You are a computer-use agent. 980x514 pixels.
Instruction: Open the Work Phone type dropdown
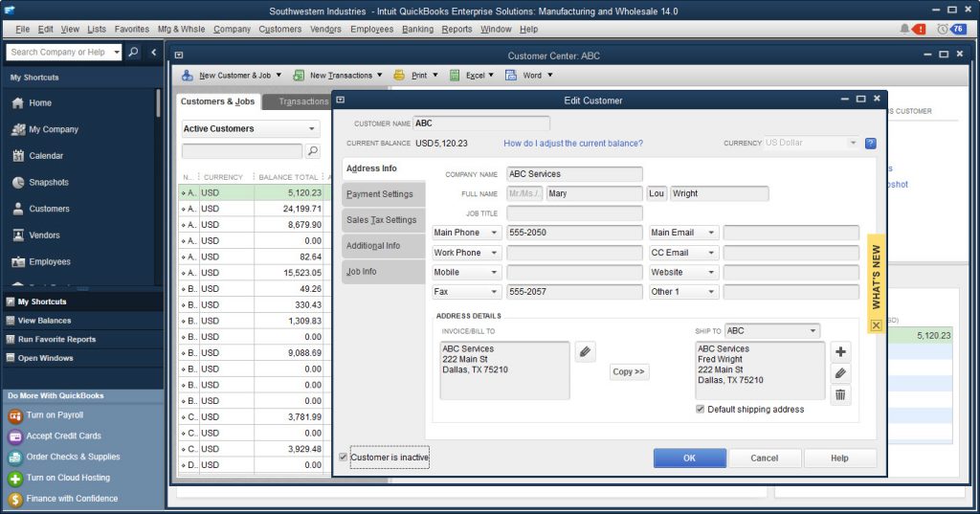(467, 253)
